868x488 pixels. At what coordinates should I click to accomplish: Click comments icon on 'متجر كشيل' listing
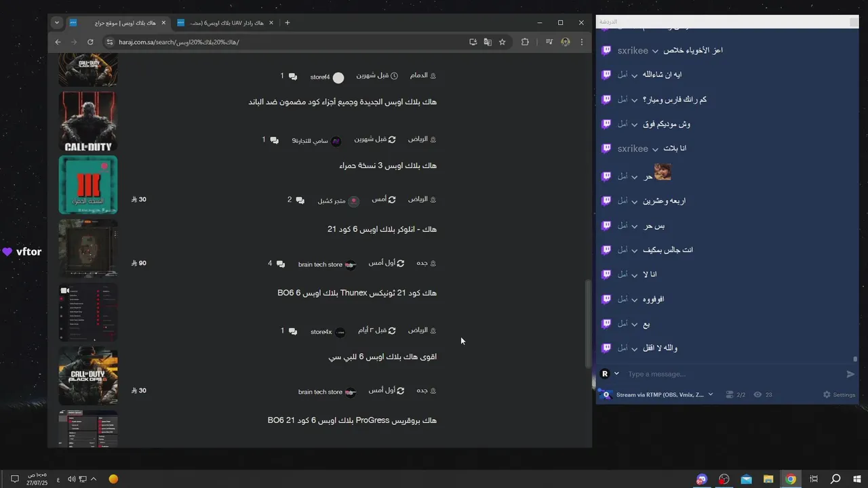pos(300,201)
